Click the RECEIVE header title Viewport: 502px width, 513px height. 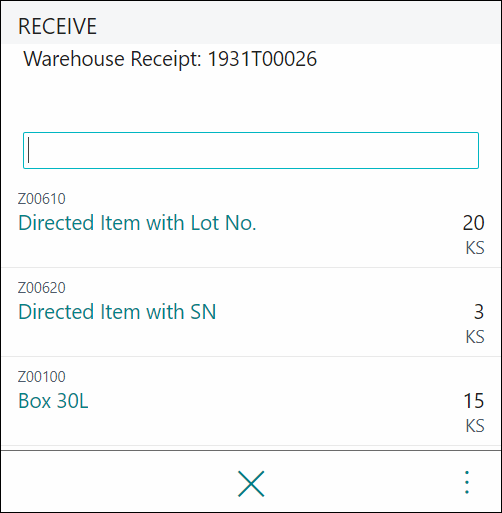click(57, 26)
